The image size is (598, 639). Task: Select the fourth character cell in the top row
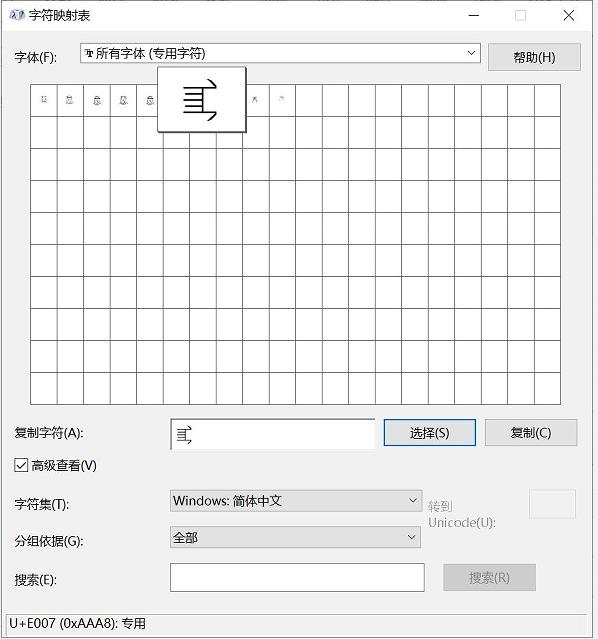point(124,100)
